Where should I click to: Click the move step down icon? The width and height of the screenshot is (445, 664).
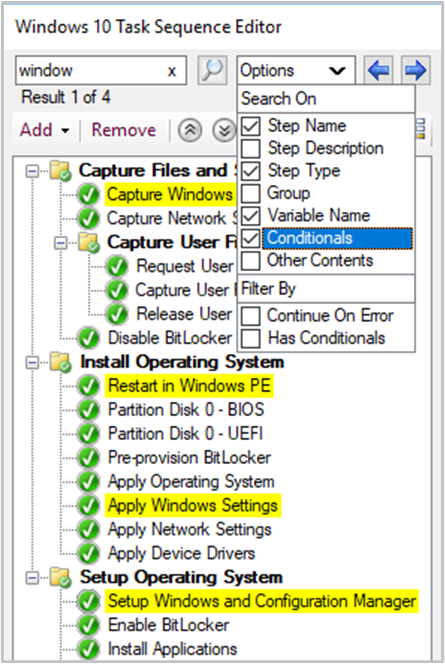tap(224, 130)
